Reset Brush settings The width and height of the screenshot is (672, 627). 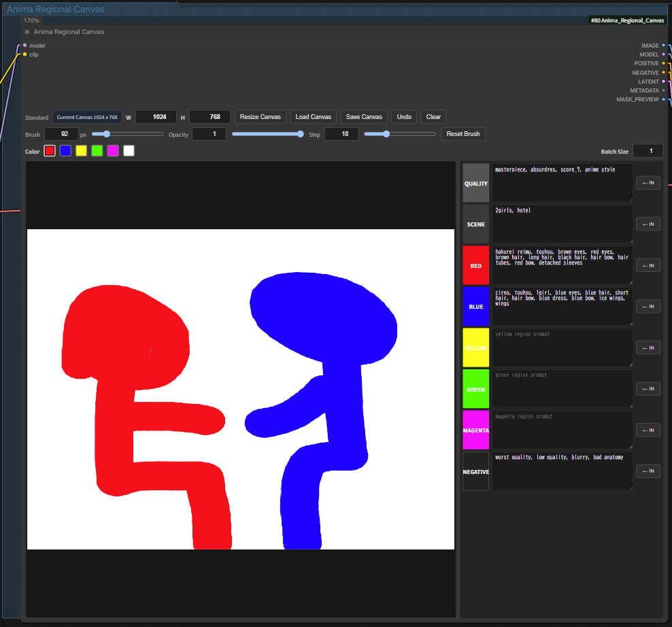click(x=463, y=134)
